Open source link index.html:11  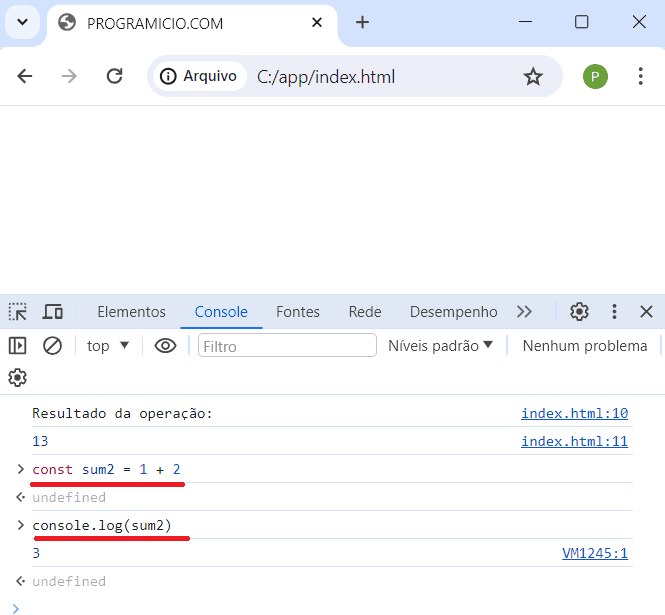pyautogui.click(x=574, y=441)
